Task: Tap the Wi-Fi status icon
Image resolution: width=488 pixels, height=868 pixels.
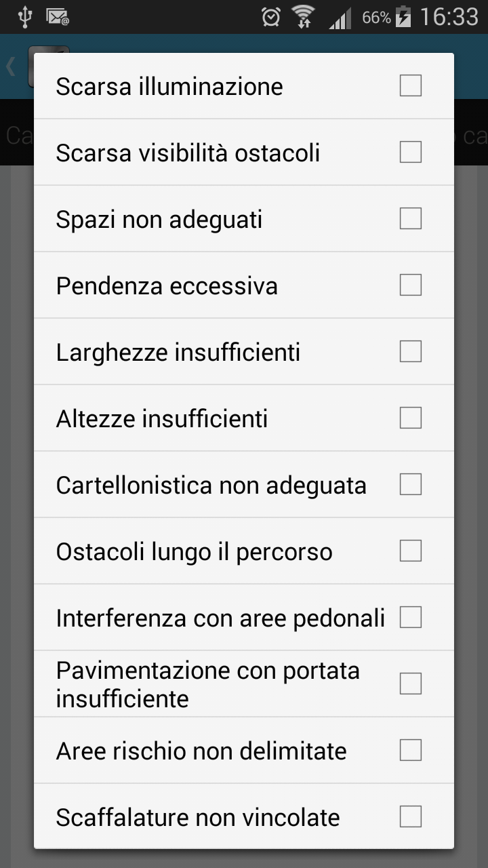Action: click(x=303, y=17)
